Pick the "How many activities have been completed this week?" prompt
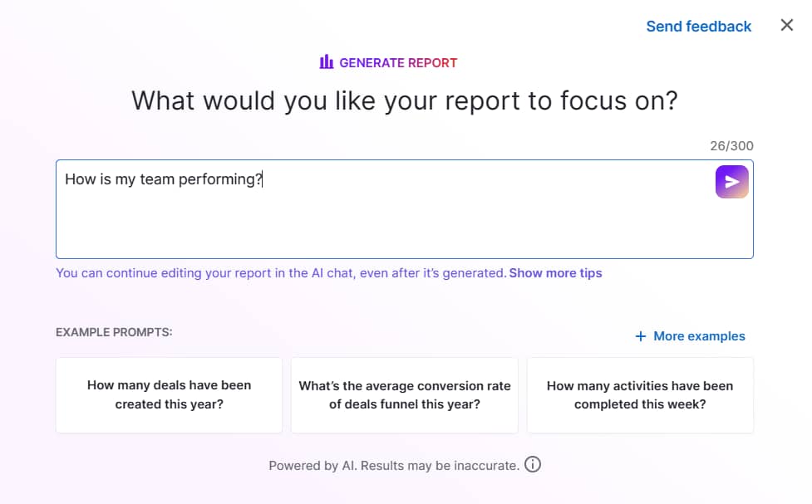The width and height of the screenshot is (812, 504). 640,394
